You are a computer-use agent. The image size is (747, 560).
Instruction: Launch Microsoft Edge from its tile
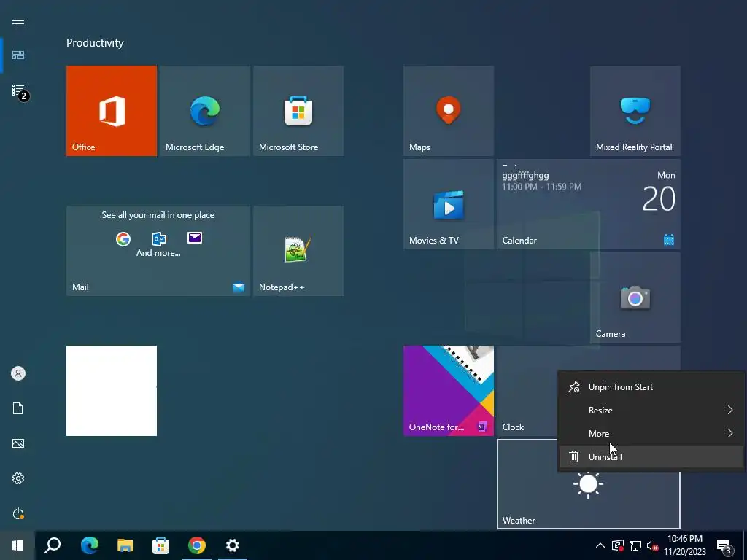coord(205,111)
